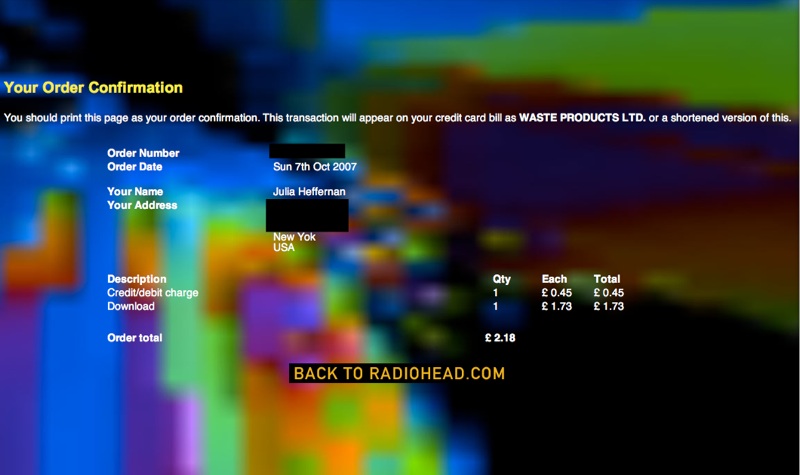800x475 pixels.
Task: Click the 'Description' column header
Action: coord(137,279)
